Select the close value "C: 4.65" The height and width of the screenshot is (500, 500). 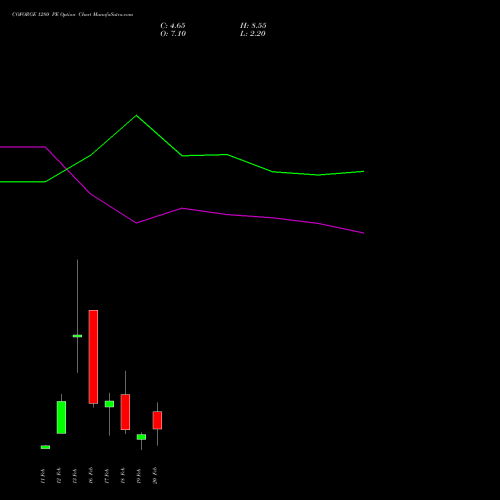(x=173, y=26)
